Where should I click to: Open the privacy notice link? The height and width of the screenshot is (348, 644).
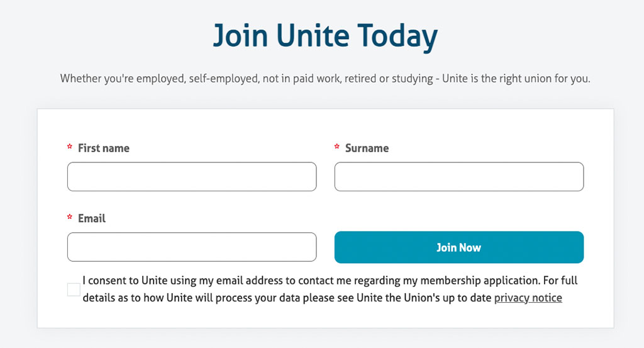pos(528,298)
